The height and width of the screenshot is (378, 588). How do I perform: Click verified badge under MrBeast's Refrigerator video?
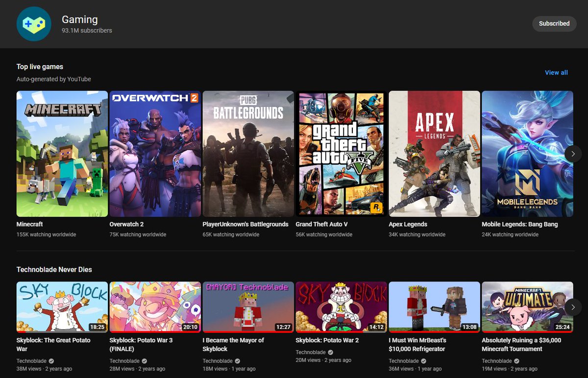(x=424, y=361)
